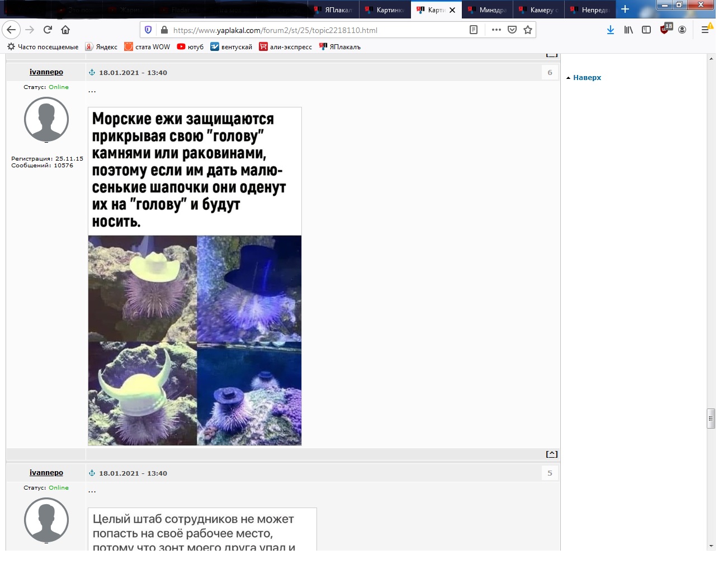This screenshot has height=573, width=728.
Task: Open Firefox account icon
Action: click(x=682, y=30)
